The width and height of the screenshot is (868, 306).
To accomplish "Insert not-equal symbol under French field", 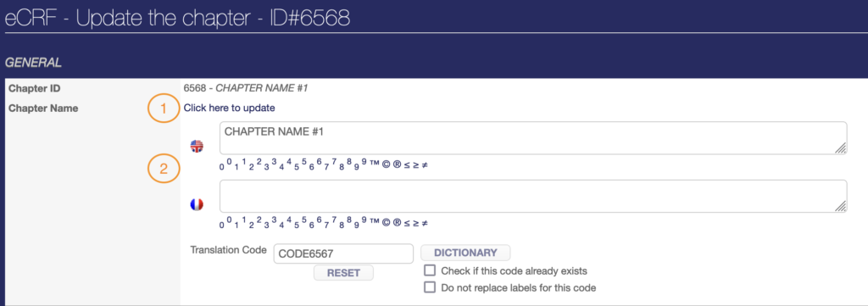I will pyautogui.click(x=425, y=223).
